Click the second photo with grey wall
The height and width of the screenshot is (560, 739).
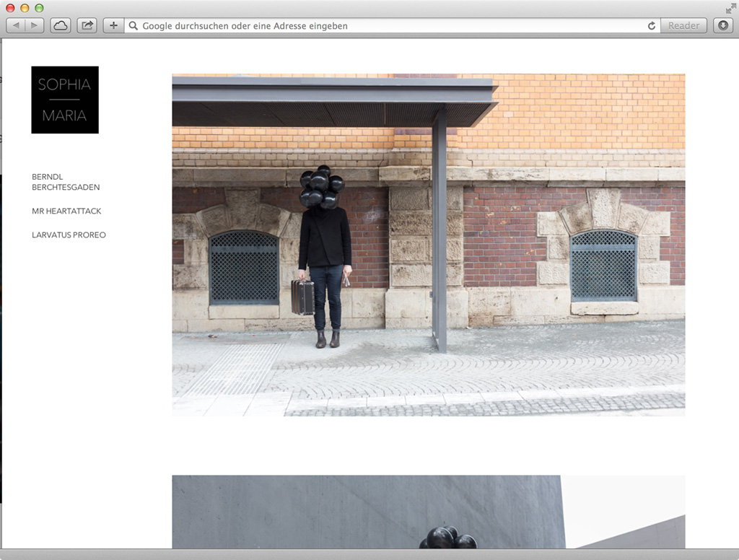click(429, 512)
